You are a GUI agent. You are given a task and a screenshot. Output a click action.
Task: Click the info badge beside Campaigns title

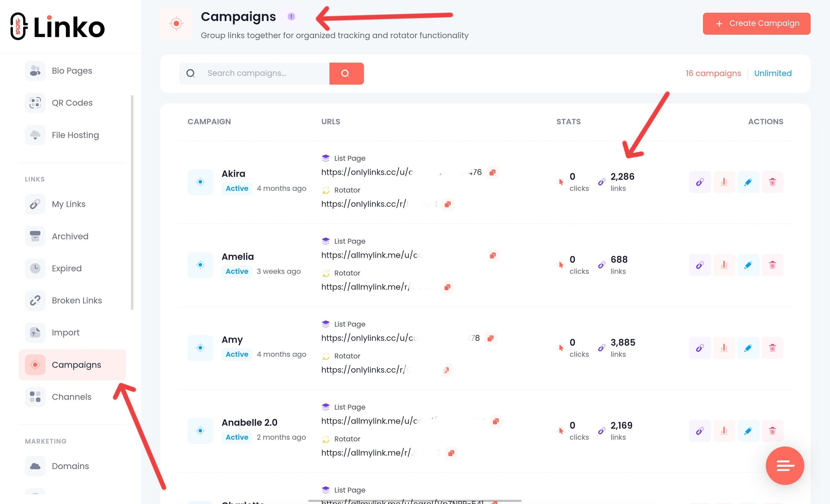pos(291,17)
